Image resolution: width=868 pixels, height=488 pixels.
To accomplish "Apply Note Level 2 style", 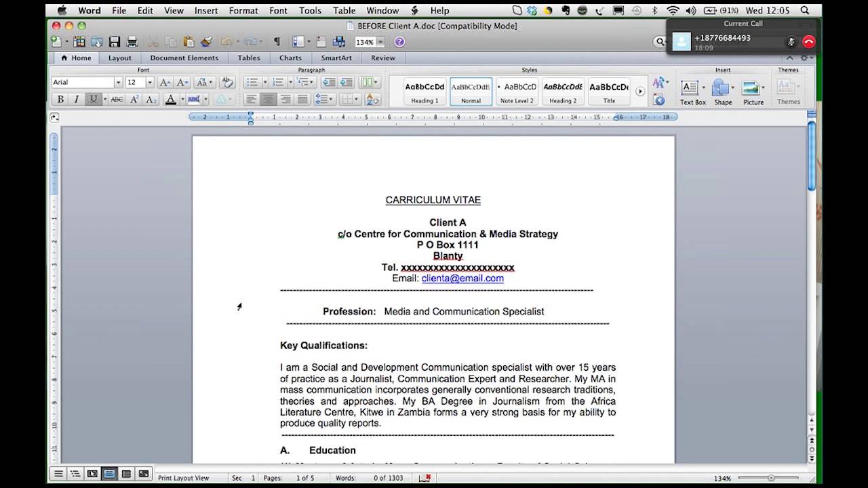I will tap(517, 91).
